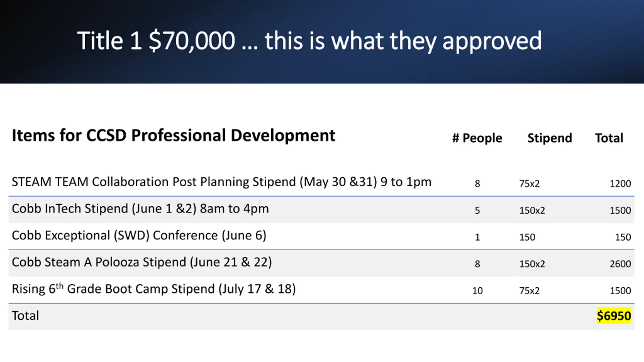Select the STEAM TEAM Collaboration row text

pyautogui.click(x=221, y=182)
